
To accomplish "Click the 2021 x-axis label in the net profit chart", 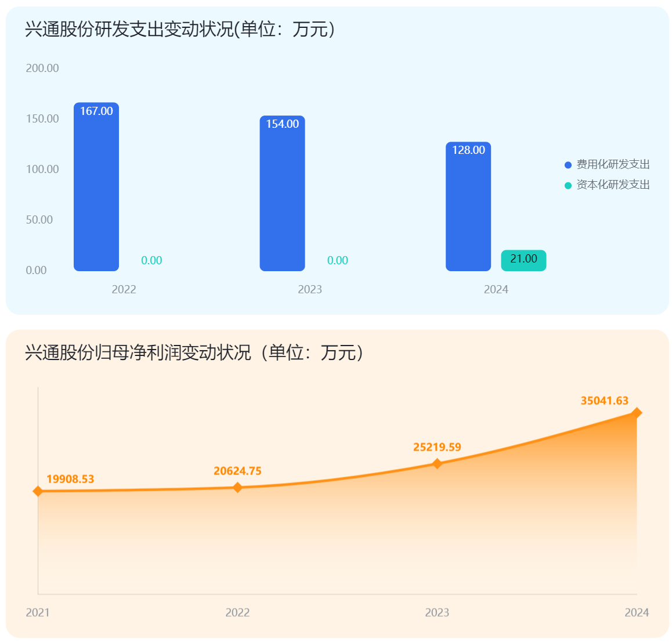I will point(38,612).
